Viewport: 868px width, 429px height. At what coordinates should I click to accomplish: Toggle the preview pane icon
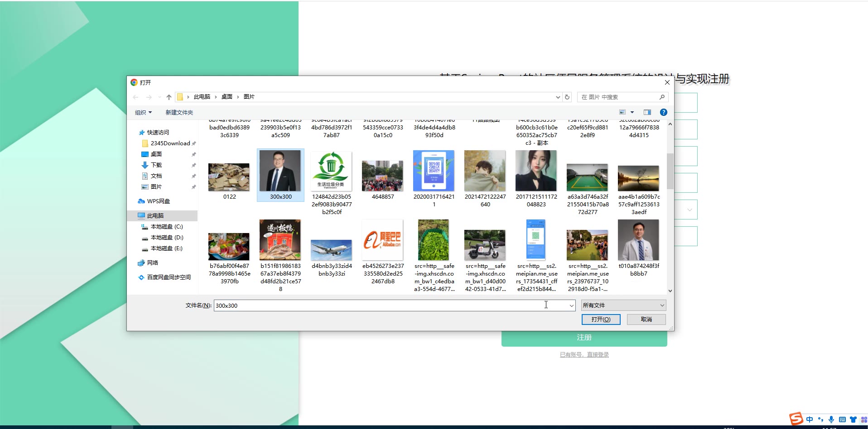pos(647,112)
